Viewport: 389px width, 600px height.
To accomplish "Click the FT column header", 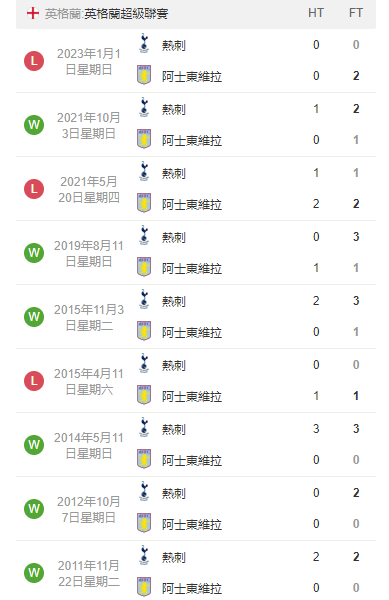I will 356,13.
